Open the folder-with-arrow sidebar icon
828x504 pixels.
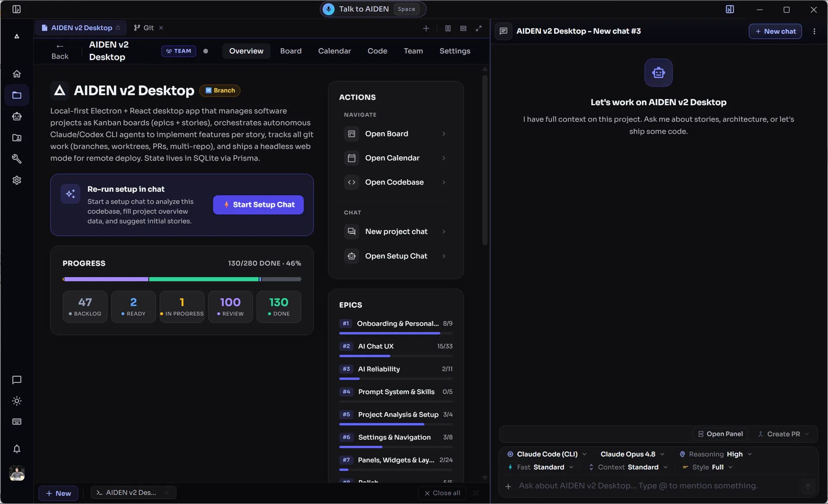[17, 138]
